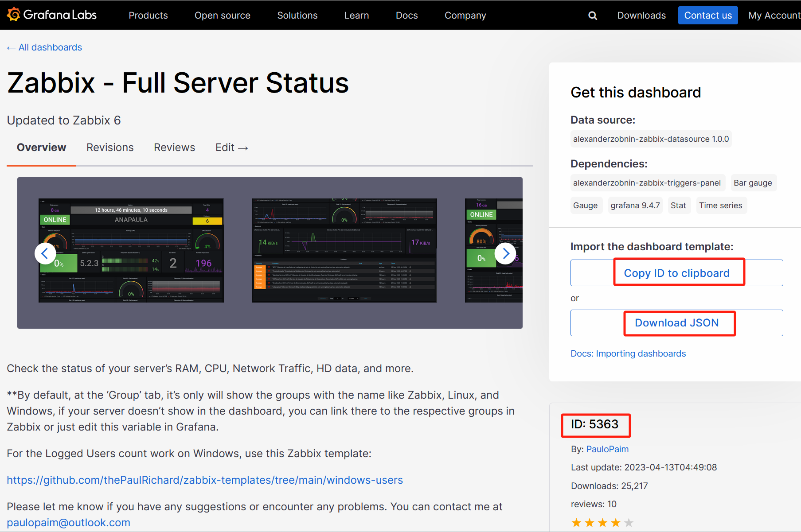Image resolution: width=801 pixels, height=532 pixels.
Task: Open the Solutions menu
Action: point(297,16)
